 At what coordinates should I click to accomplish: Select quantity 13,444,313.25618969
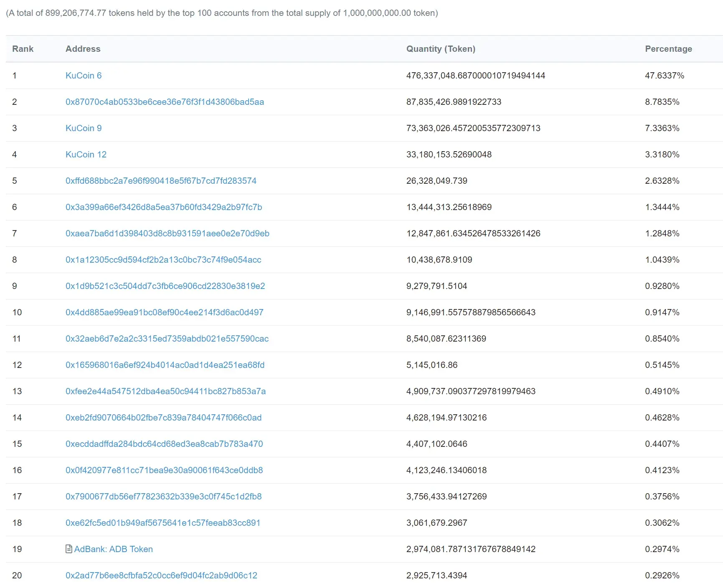click(449, 207)
